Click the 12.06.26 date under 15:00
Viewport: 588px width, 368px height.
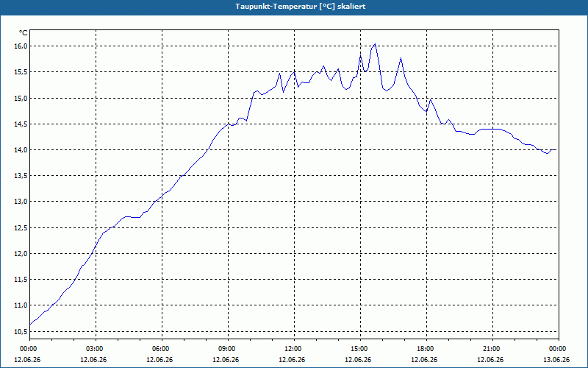[358, 360]
